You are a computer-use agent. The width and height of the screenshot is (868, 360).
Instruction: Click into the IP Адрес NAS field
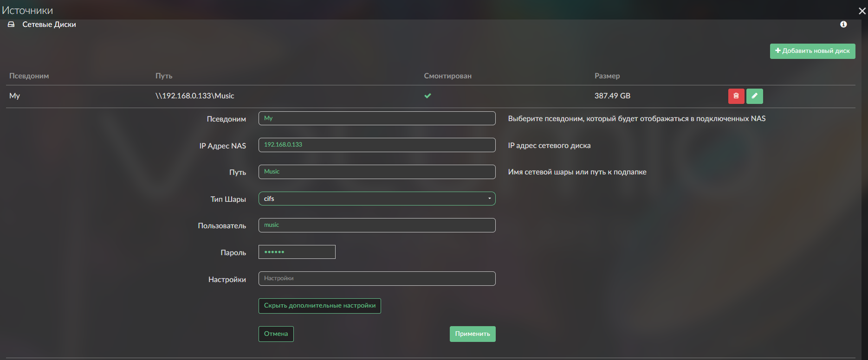376,145
